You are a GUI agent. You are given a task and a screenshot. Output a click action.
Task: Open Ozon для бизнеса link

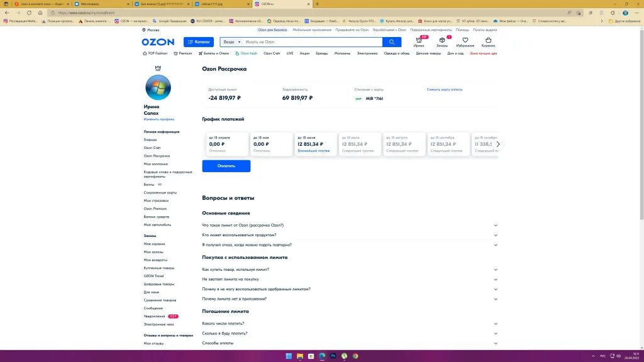272,30
